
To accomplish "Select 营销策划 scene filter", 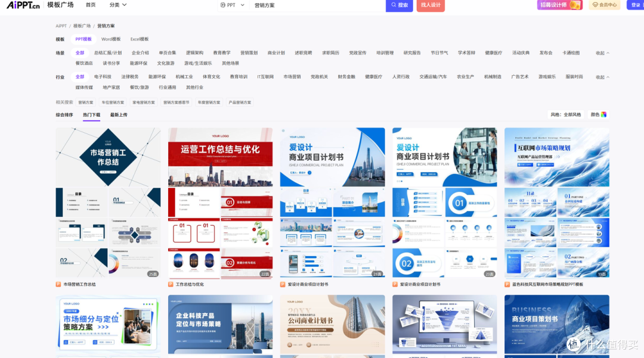I will pos(249,53).
